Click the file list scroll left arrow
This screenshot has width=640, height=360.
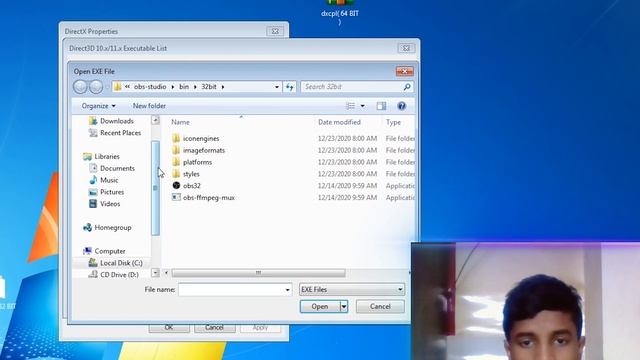(x=166, y=273)
